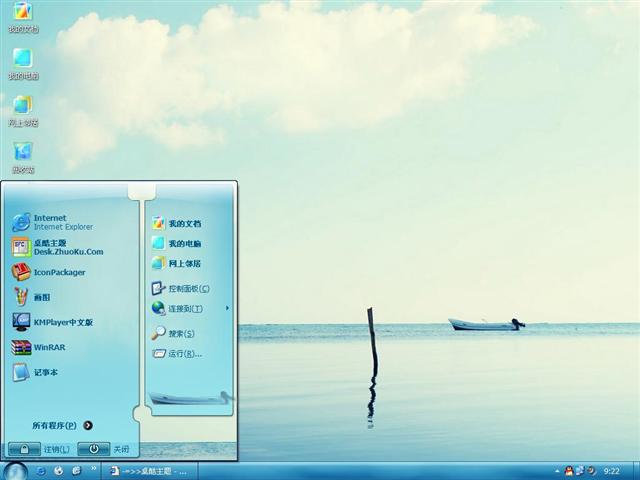640x480 pixels.
Task: Click the Start orb on taskbar
Action: (x=15, y=469)
